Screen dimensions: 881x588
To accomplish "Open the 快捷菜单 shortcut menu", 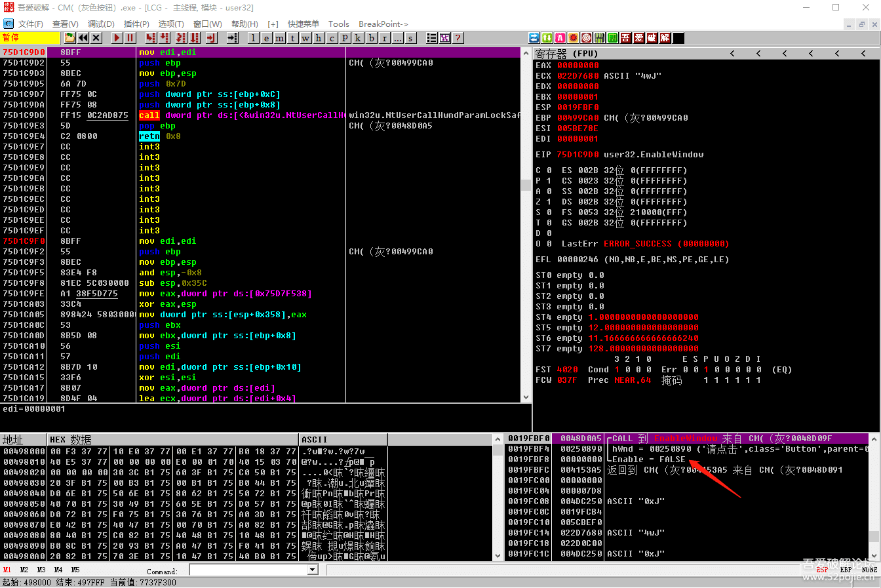I will point(303,24).
